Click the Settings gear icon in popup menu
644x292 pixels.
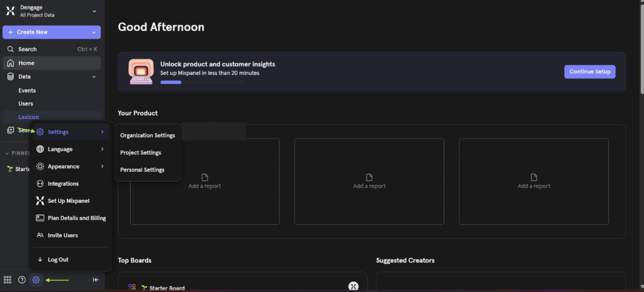pyautogui.click(x=40, y=132)
